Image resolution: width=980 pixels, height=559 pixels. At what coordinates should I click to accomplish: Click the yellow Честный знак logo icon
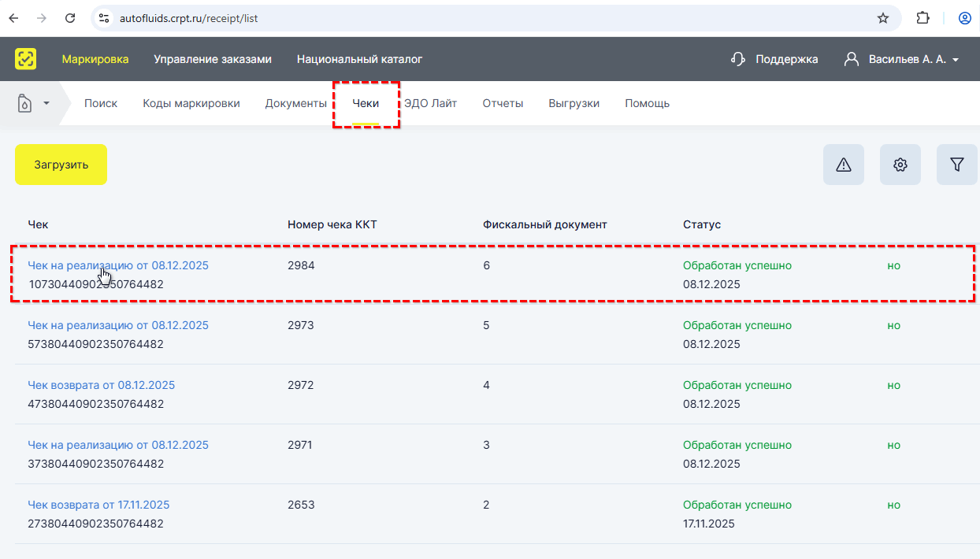click(26, 59)
